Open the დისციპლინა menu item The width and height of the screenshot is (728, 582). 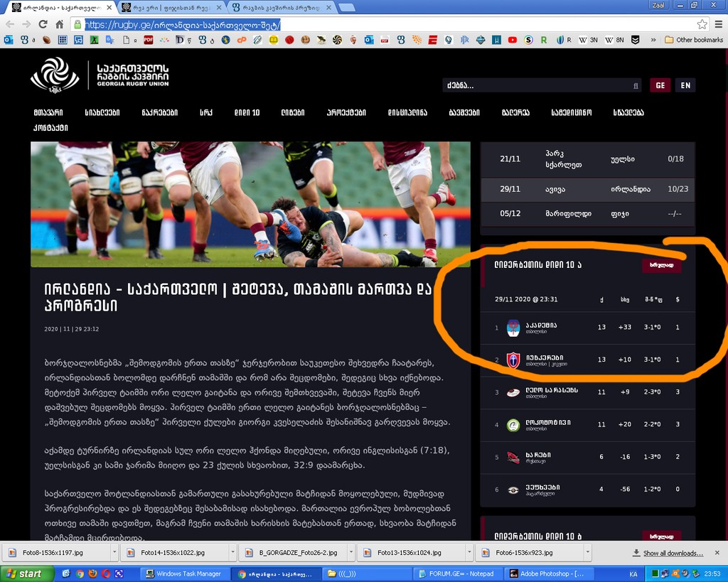407,112
